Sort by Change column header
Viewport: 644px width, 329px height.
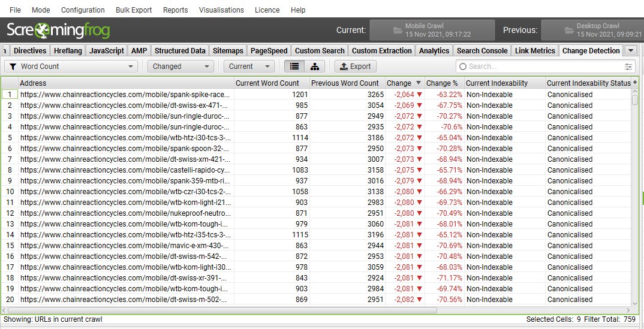(405, 83)
